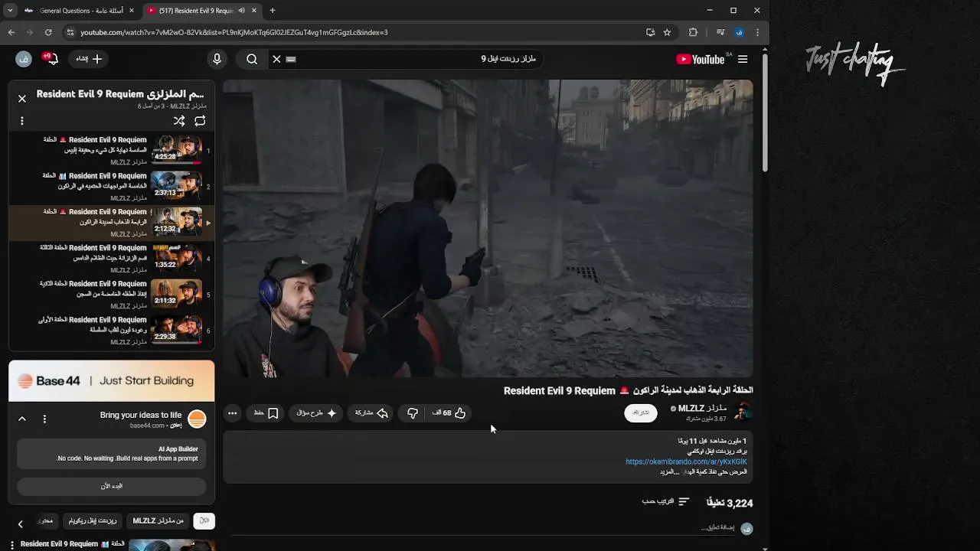
Task: Open Chrome tab search dropdown
Action: coord(10,11)
